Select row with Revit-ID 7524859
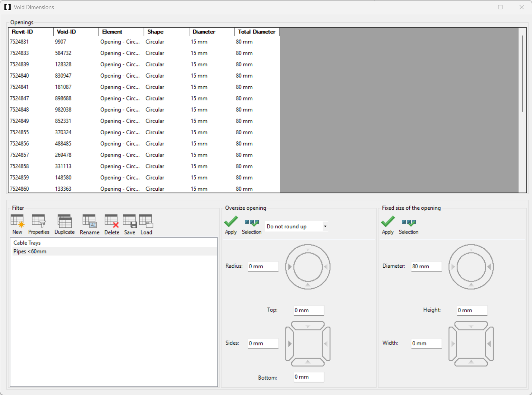The image size is (532, 395). (x=144, y=177)
